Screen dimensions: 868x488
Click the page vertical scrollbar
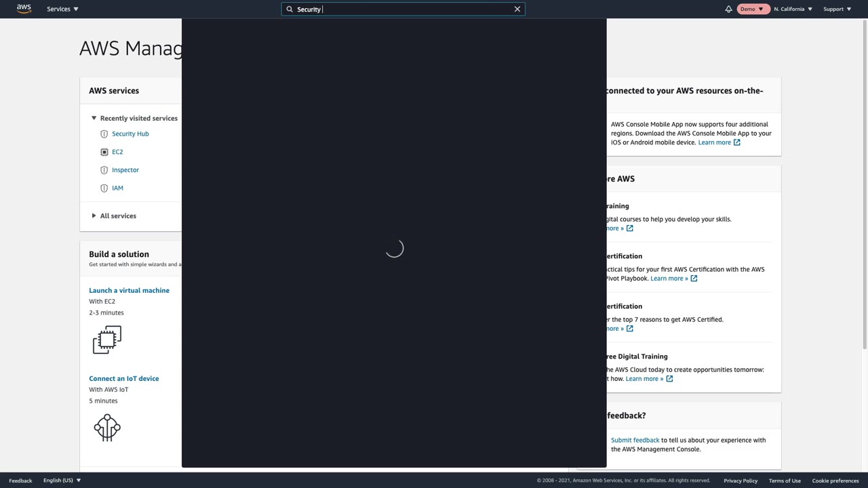[x=864, y=184]
